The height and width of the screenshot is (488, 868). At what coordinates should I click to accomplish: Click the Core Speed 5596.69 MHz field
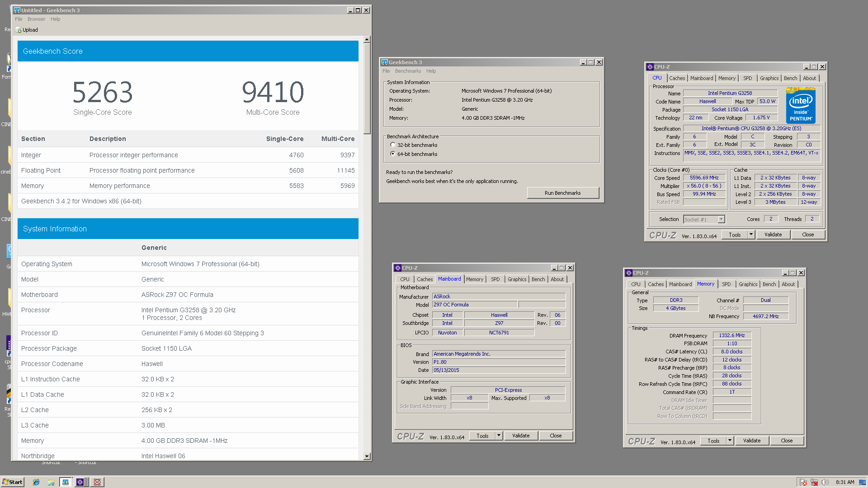704,178
